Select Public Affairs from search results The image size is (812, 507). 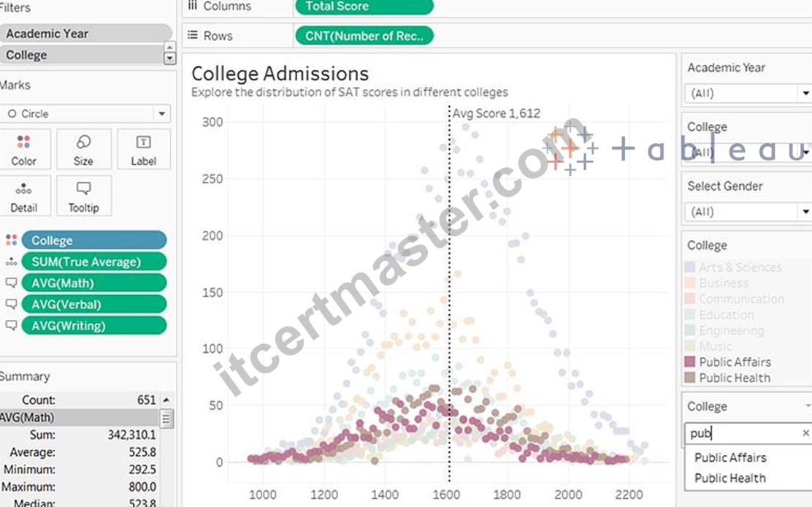point(730,458)
